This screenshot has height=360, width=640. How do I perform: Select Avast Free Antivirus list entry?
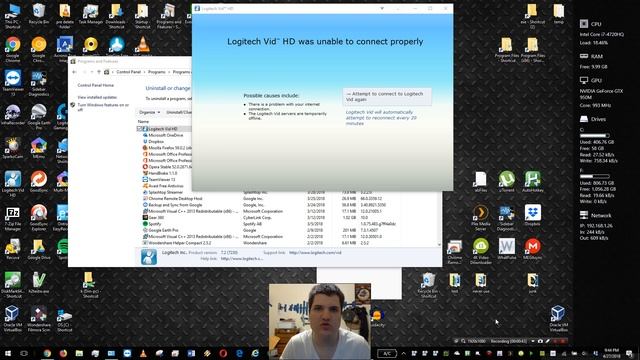pyautogui.click(x=166, y=186)
